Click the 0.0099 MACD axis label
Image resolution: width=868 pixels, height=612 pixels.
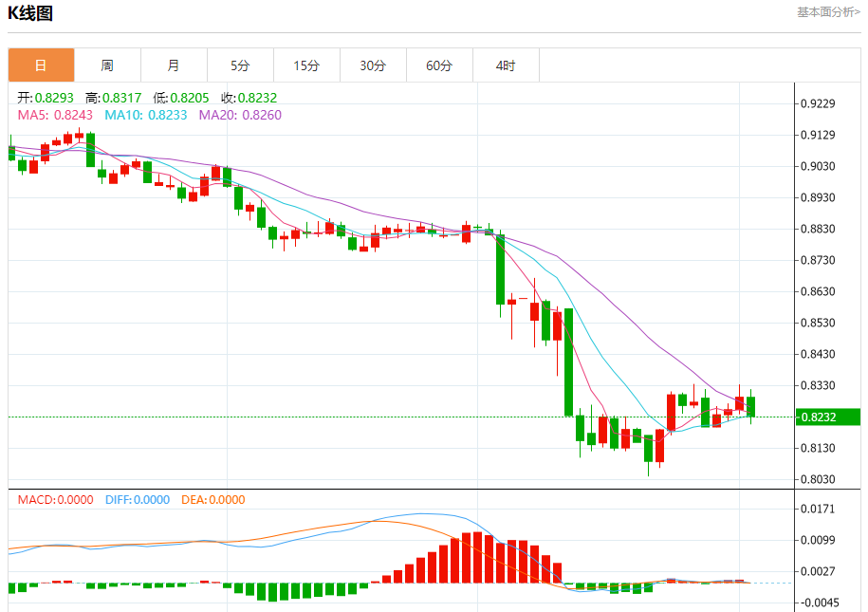818,540
